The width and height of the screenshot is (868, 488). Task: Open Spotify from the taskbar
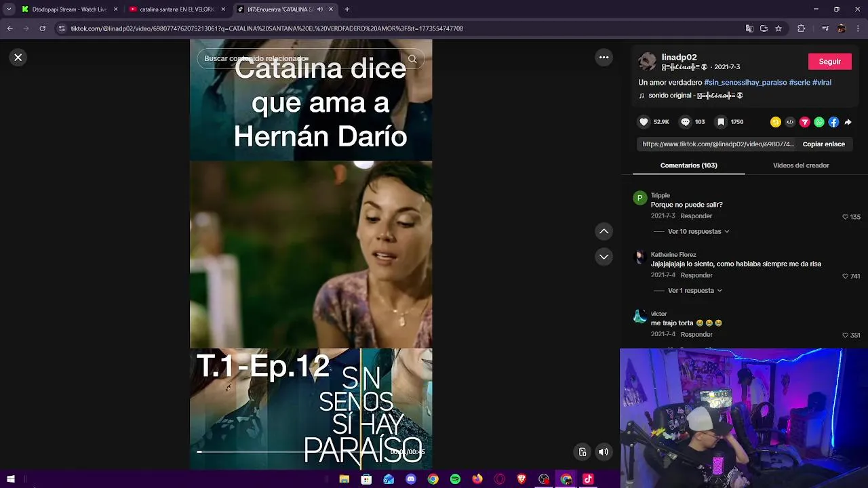455,479
